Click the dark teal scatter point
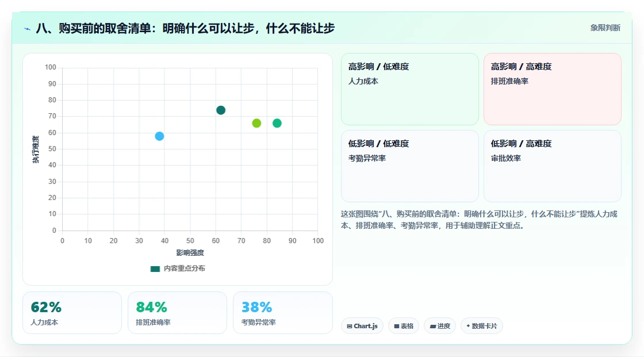 (221, 110)
